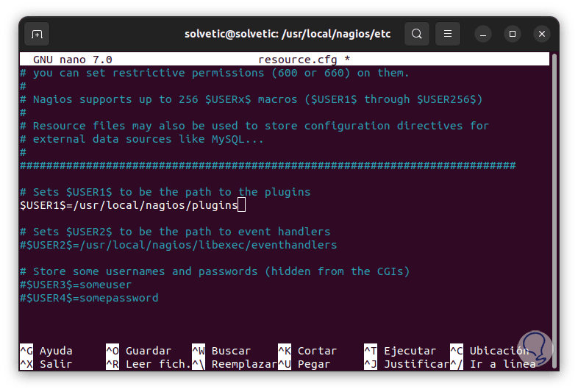This screenshot has height=392, width=578.
Task: Click the 'Sets $USER1$ to be the path' comment
Action: [165, 192]
